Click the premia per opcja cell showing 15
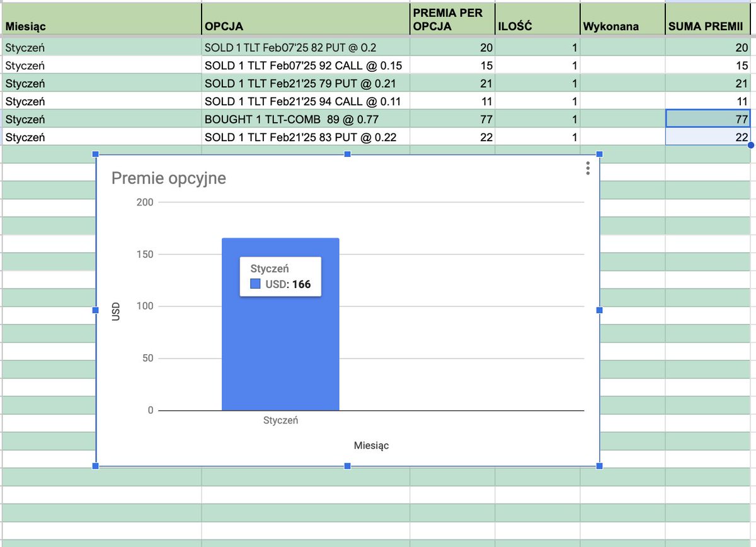 (x=452, y=65)
